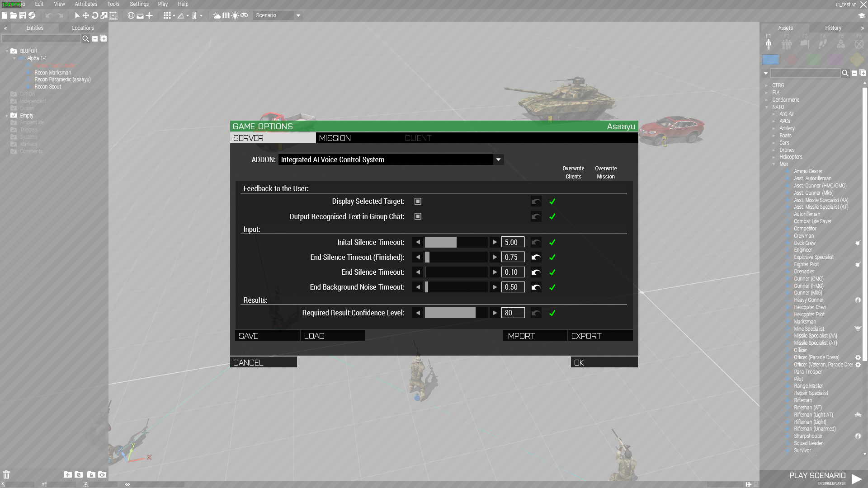Click the Required Result Confidence Level slider
Screen dimensions: 868x488
click(x=456, y=313)
